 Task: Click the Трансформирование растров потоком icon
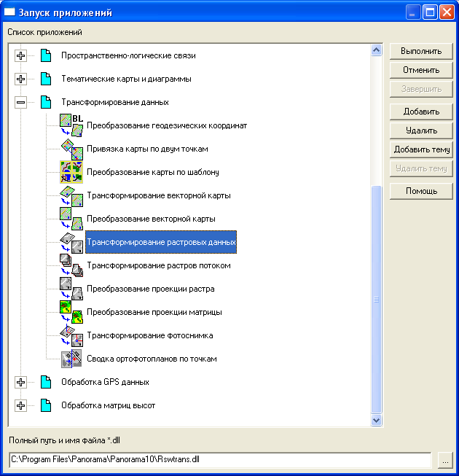pyautogui.click(x=71, y=265)
